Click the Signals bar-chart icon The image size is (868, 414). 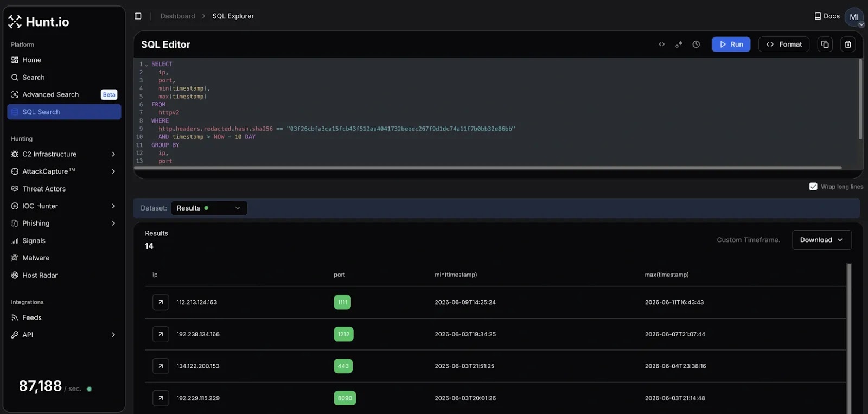click(x=15, y=241)
